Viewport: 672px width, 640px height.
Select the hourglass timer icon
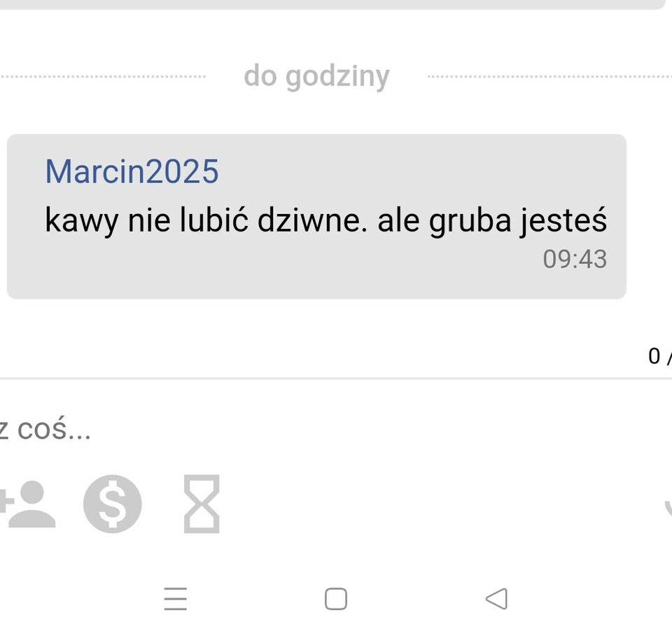(x=202, y=504)
